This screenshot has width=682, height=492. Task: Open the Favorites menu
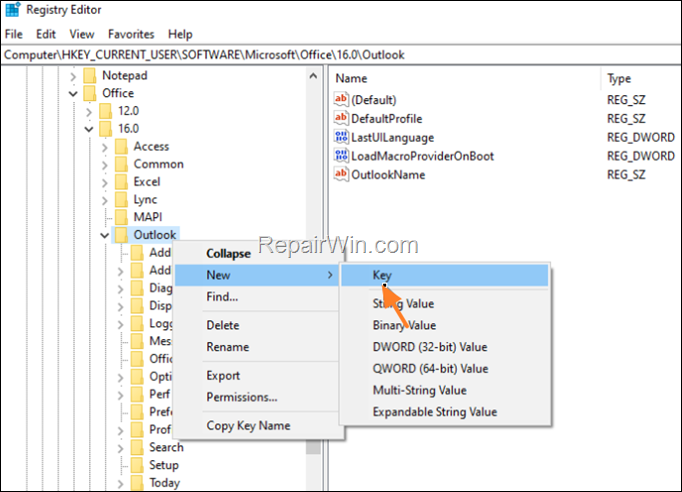click(131, 34)
